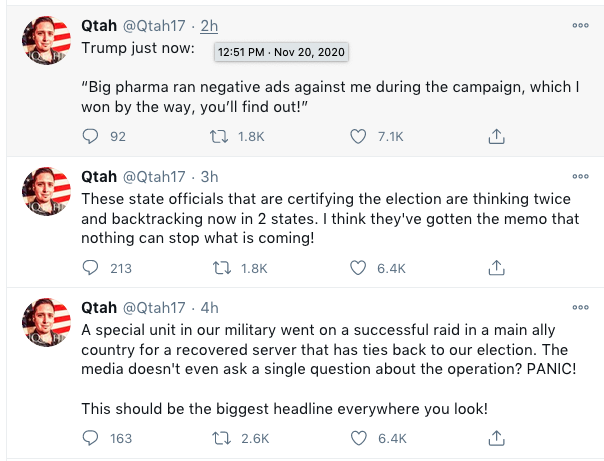The height and width of the screenshot is (461, 604).
Task: Expand more menu on the 4h tweet
Action: pyautogui.click(x=580, y=307)
